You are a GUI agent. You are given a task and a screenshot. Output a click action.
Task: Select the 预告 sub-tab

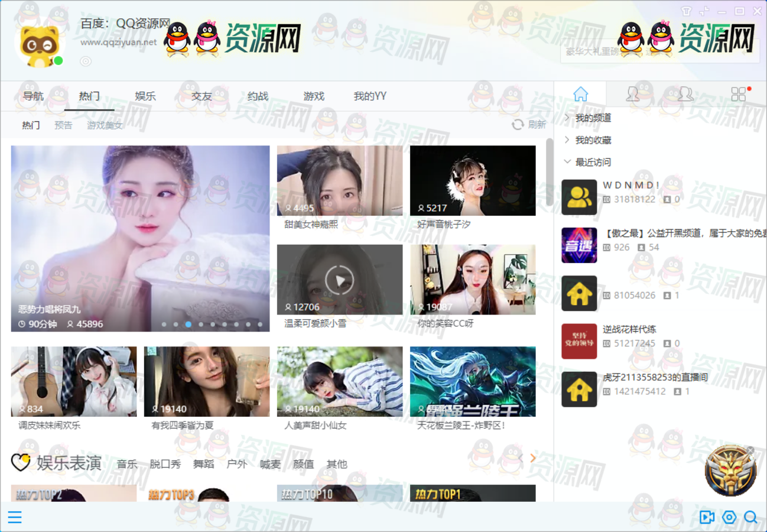click(63, 125)
